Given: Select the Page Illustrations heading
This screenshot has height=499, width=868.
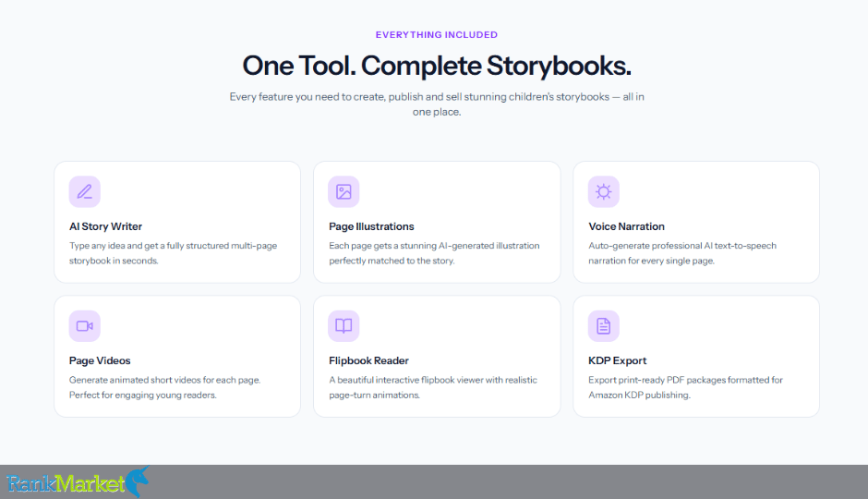Looking at the screenshot, I should 371,226.
